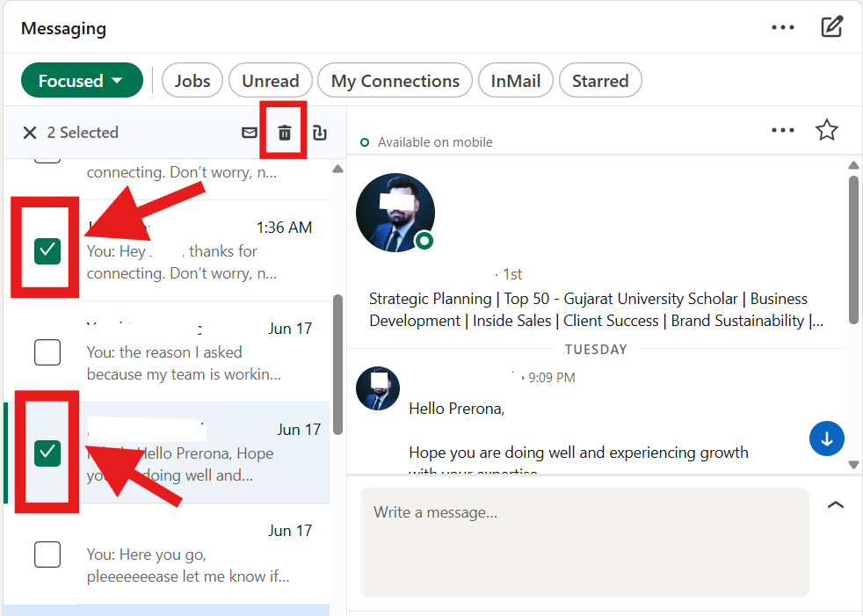
Task: Star the open conversation
Action: (x=826, y=130)
